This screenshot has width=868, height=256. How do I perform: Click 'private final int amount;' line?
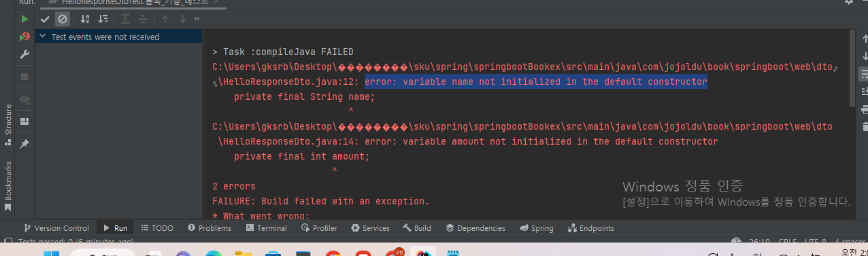pyautogui.click(x=302, y=156)
